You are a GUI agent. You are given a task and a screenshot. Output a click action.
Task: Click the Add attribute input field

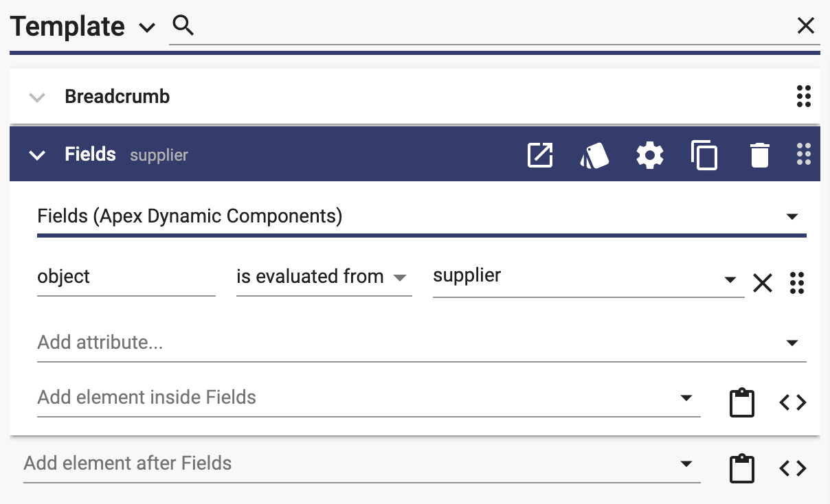[x=421, y=342]
